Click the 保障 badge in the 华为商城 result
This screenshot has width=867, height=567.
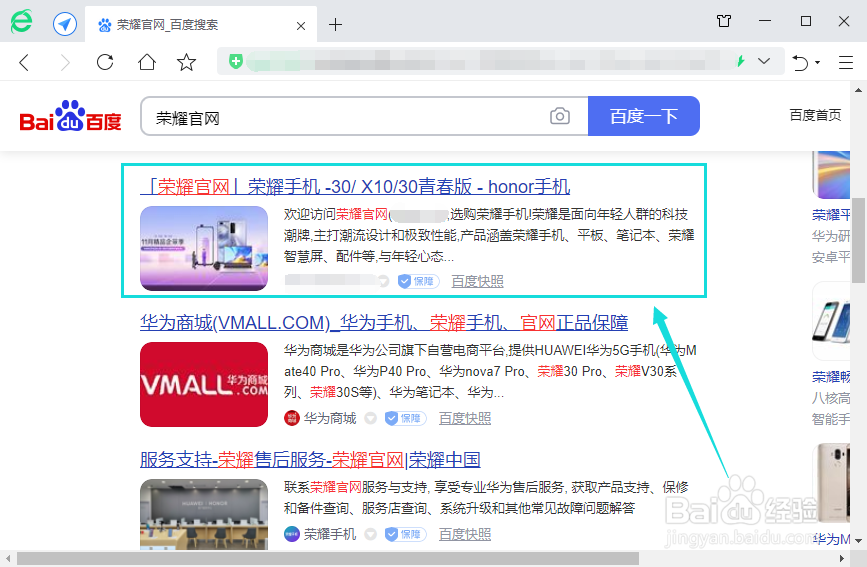406,418
